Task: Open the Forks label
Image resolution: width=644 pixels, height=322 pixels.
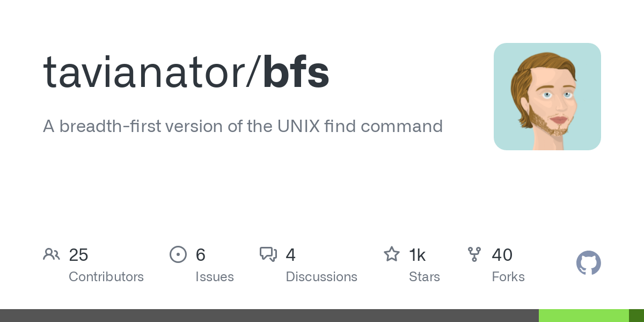Action: (x=508, y=277)
